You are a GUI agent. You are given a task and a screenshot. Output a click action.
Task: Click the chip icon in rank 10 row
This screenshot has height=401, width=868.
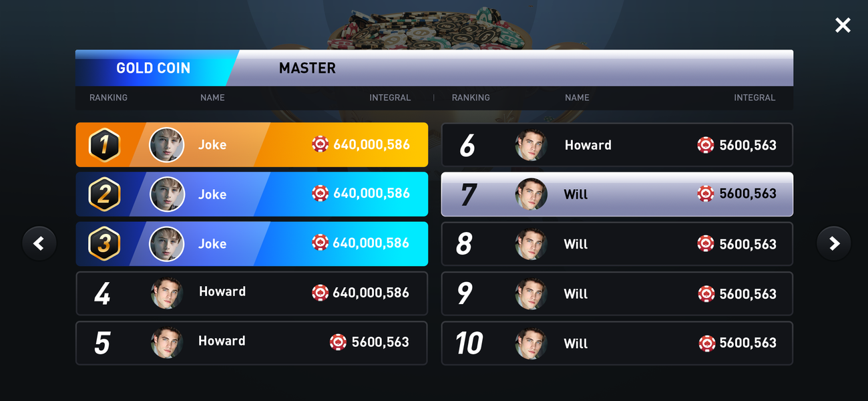(x=706, y=344)
